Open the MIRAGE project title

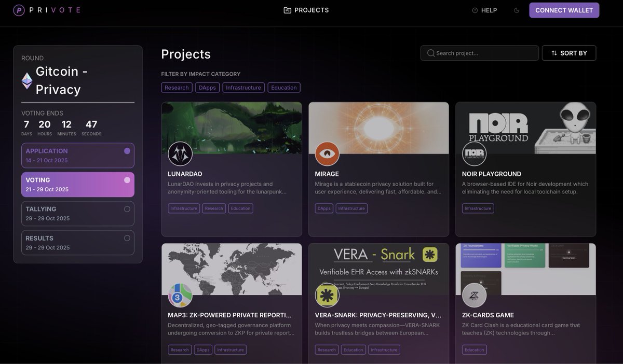click(x=327, y=174)
